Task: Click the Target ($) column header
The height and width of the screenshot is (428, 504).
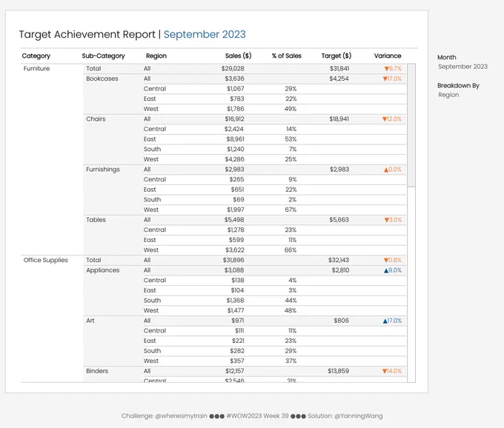Action: tap(336, 56)
